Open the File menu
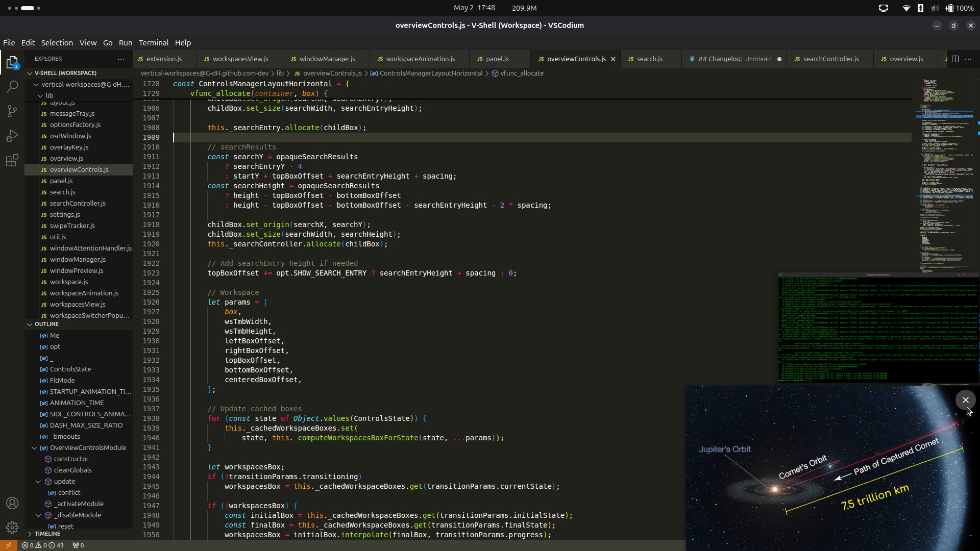980x551 pixels. pos(9,43)
